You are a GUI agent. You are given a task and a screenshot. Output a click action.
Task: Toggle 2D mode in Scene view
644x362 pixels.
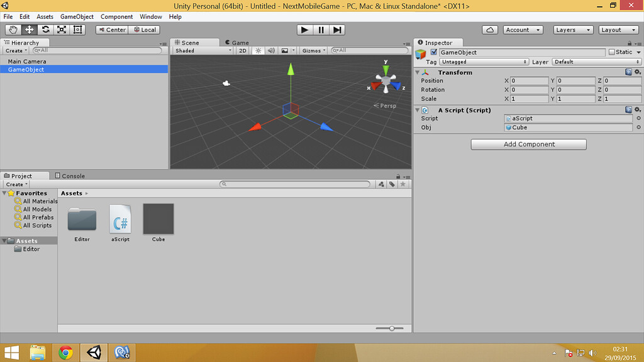[x=242, y=50]
